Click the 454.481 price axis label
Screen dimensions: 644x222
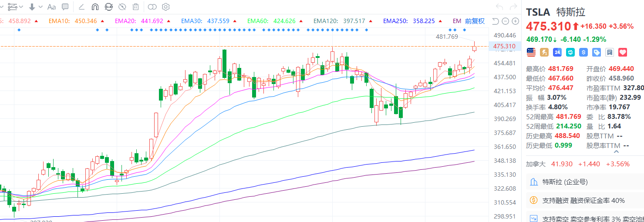[x=505, y=63]
